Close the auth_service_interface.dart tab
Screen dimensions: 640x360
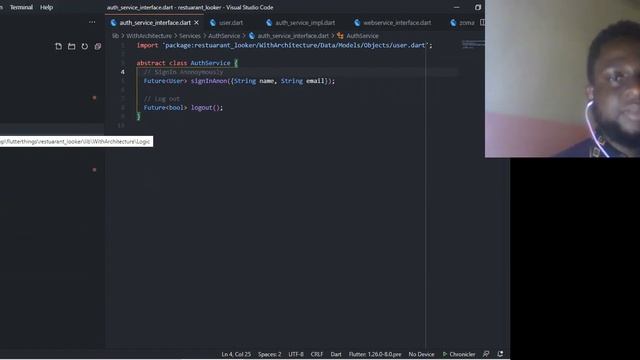coord(196,23)
